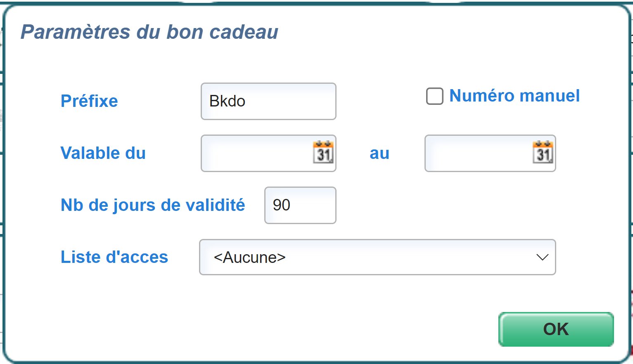
Task: Open the calendar picker for the au date
Action: coord(543,152)
